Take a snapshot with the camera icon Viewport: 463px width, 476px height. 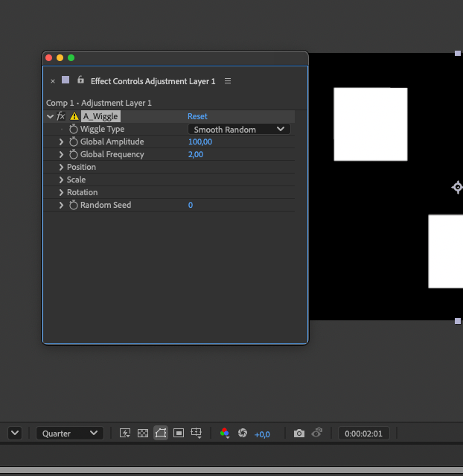[299, 434]
